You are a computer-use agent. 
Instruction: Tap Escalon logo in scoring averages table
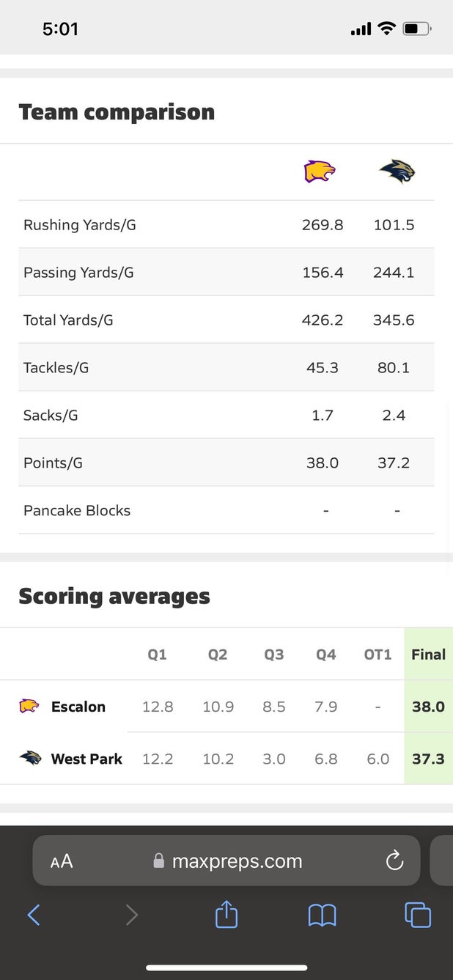(x=29, y=707)
